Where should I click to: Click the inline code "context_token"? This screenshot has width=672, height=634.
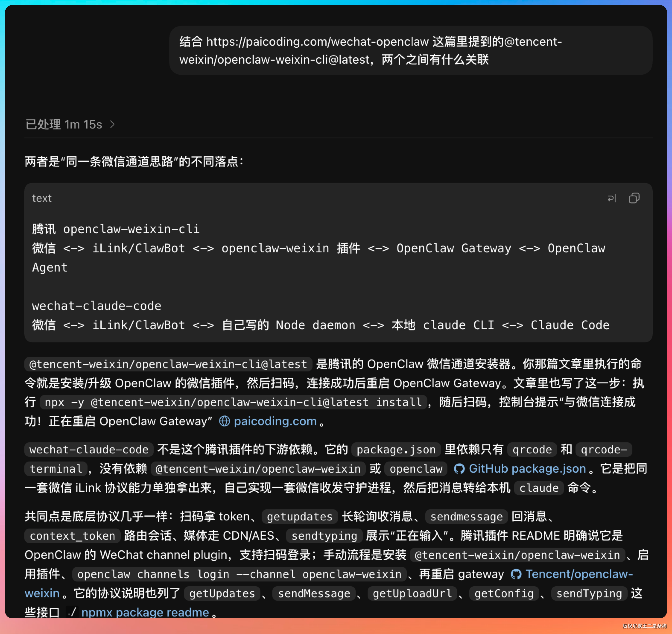[x=72, y=536]
